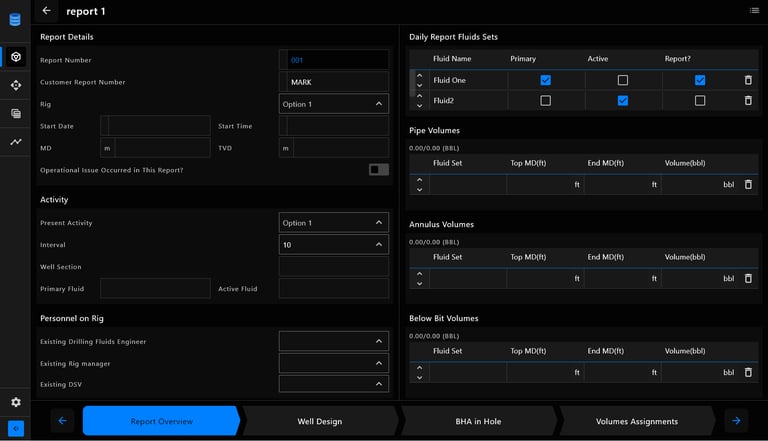Open Existing Drilling Fluids Engineer dropdown
The height and width of the screenshot is (441, 768).
(334, 341)
